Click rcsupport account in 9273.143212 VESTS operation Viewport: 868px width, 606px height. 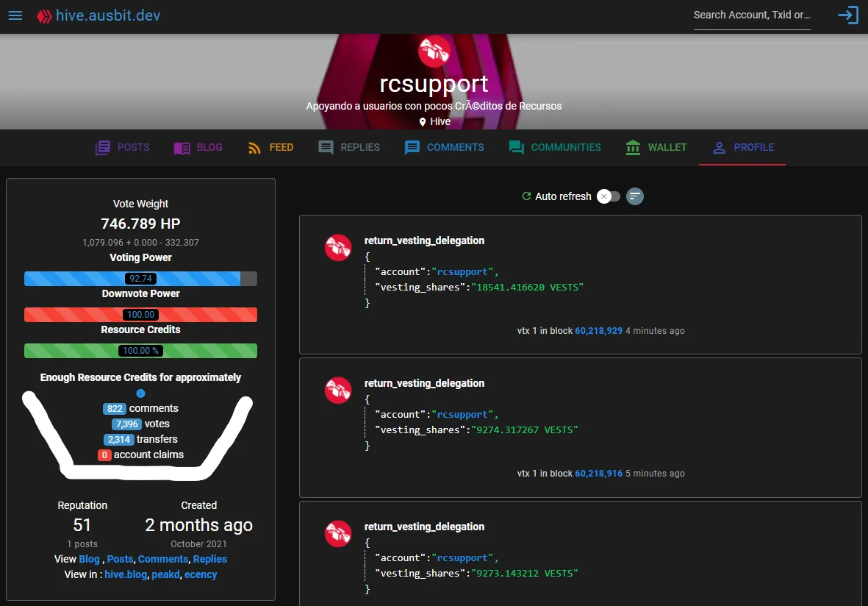pyautogui.click(x=462, y=558)
